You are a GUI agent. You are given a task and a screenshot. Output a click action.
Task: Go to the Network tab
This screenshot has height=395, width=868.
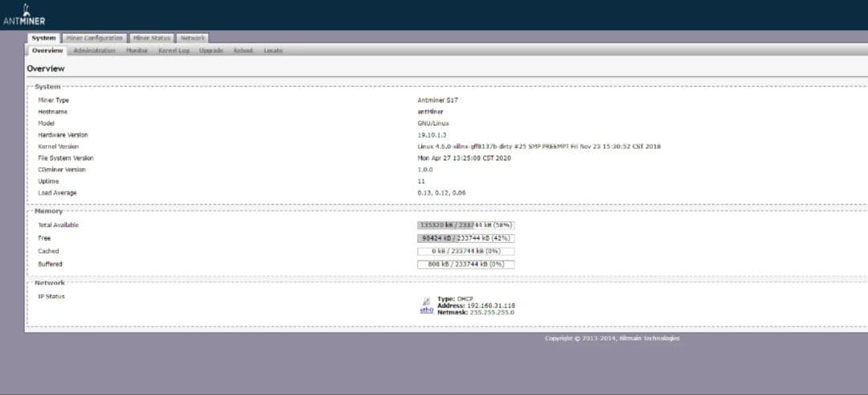click(192, 38)
